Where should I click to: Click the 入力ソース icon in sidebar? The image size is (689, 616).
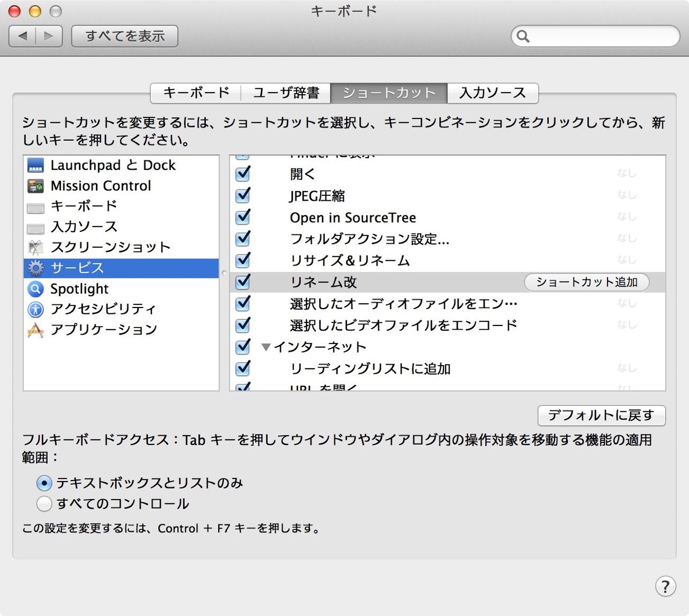click(x=35, y=228)
